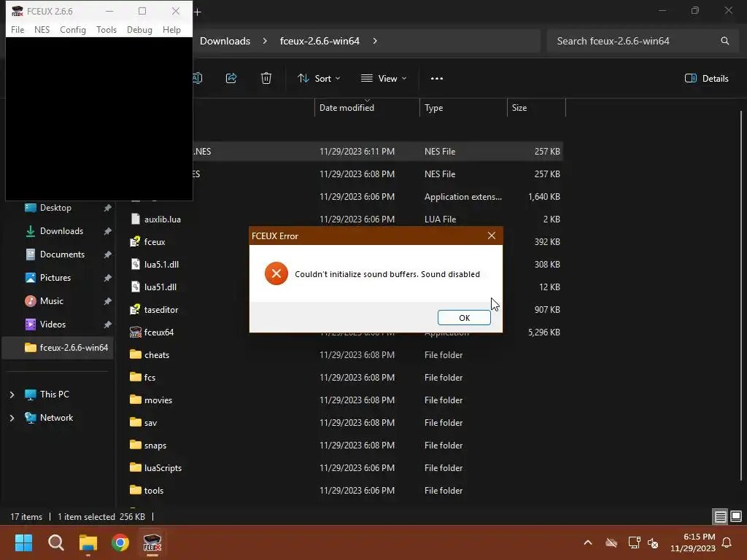This screenshot has height=560, width=747.
Task: Expand chevron after fceux-2.6.6-win64 breadcrumb
Action: 375,41
